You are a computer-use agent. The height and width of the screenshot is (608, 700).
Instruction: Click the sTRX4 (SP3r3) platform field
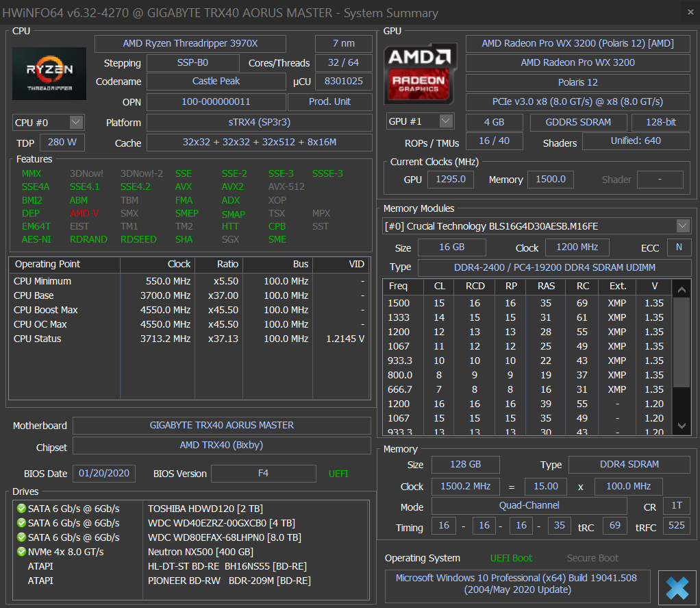click(x=260, y=123)
